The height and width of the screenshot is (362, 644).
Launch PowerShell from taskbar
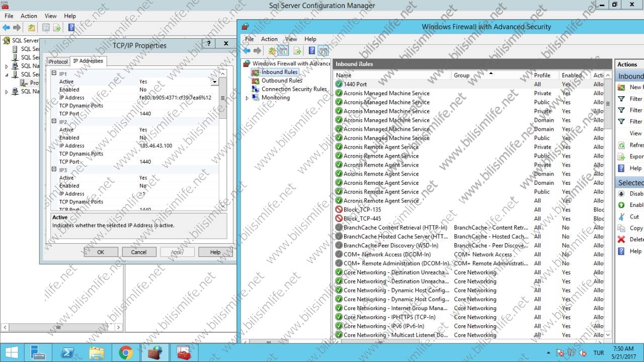point(67,352)
